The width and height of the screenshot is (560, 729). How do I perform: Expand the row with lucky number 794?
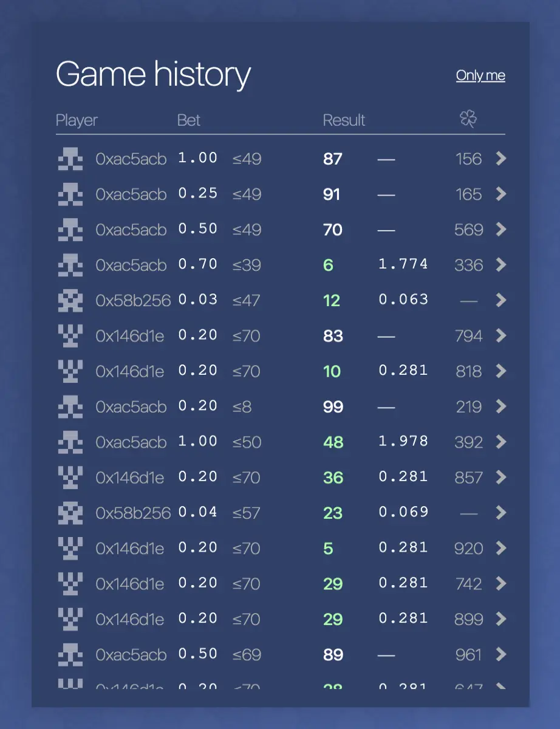coord(501,335)
